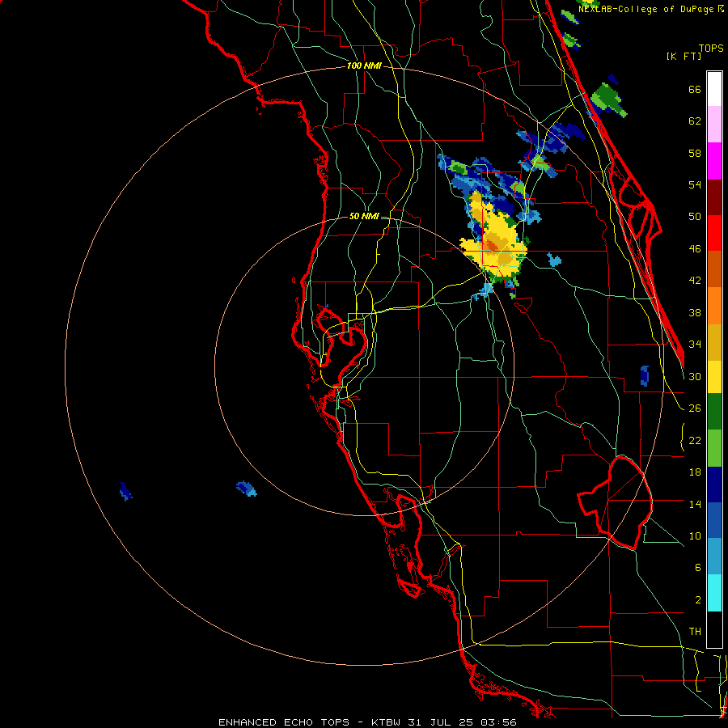Click the '50 NMI' range ring label
Viewport: 728px width, 728px height.
point(364,216)
